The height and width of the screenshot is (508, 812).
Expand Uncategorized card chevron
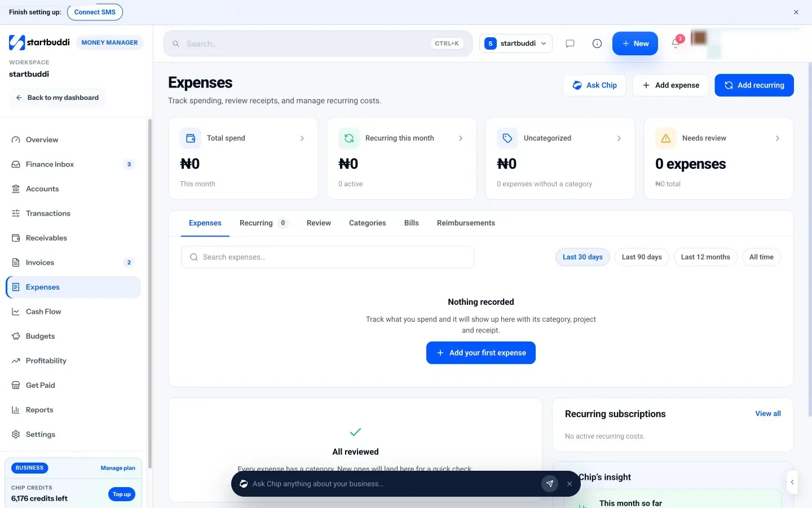(619, 138)
